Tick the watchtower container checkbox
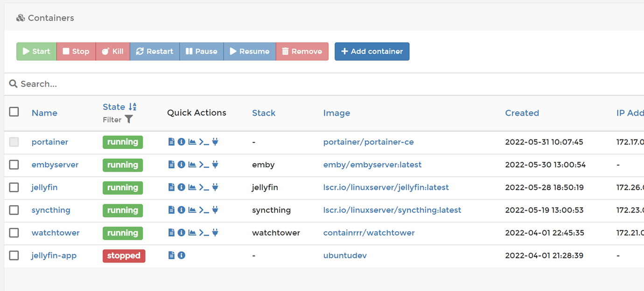The image size is (644, 291). tap(14, 233)
